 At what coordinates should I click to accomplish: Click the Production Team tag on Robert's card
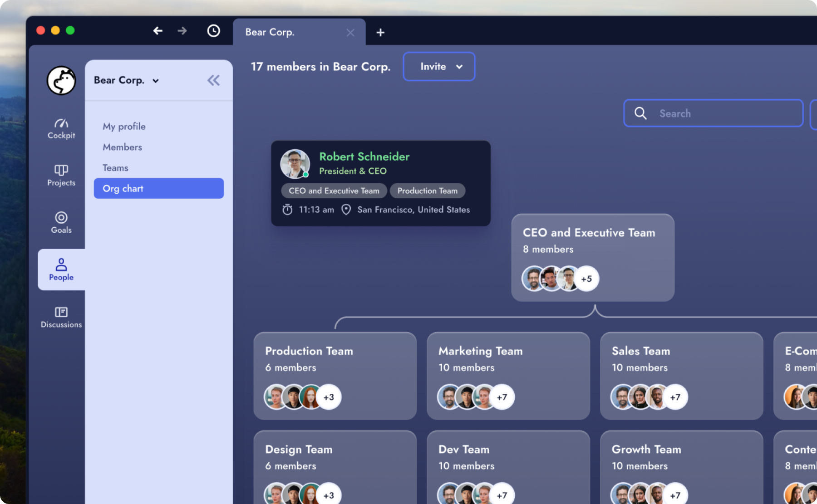pos(427,191)
